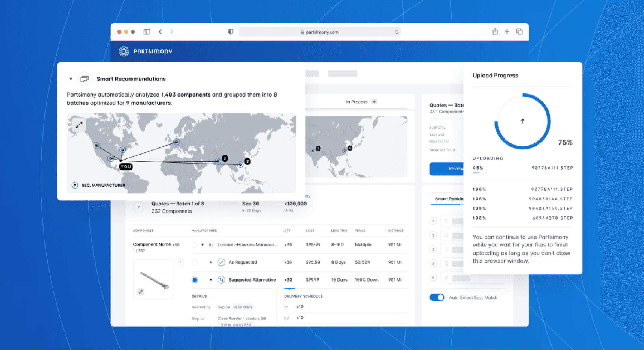Select the As Requested radio button
Viewport: 644px width, 350px height.
click(195, 262)
